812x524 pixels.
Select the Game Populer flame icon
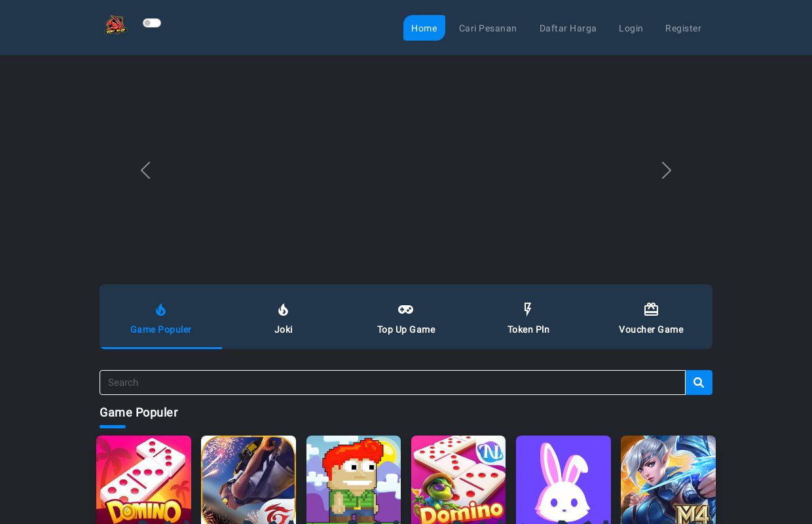[x=161, y=310]
